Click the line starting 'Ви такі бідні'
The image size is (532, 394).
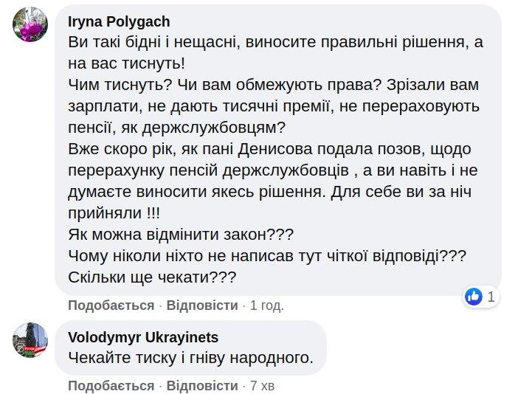point(275,43)
